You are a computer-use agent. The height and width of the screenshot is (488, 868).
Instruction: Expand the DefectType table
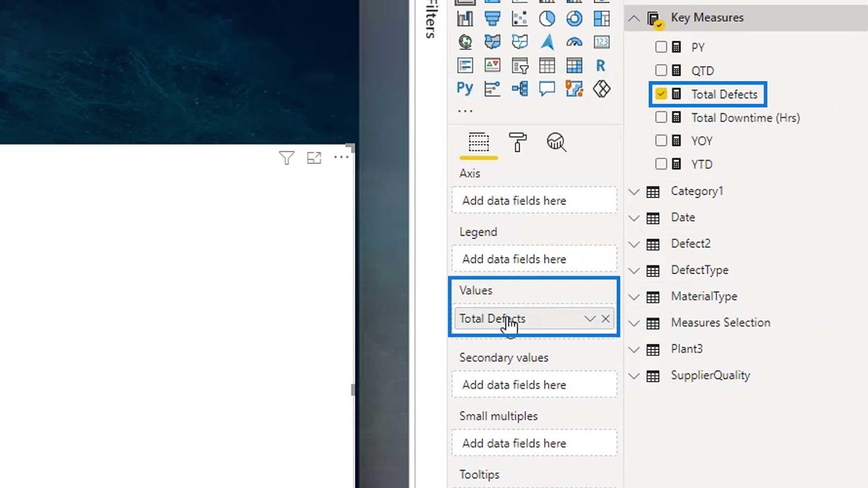pyautogui.click(x=634, y=271)
